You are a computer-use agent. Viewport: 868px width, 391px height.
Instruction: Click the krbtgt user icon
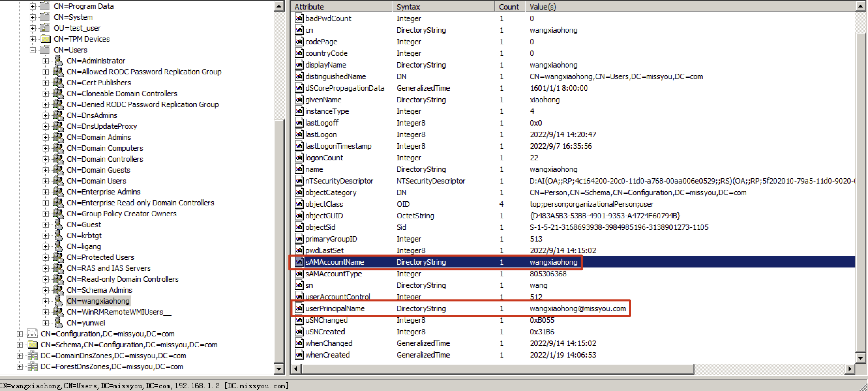[59, 235]
